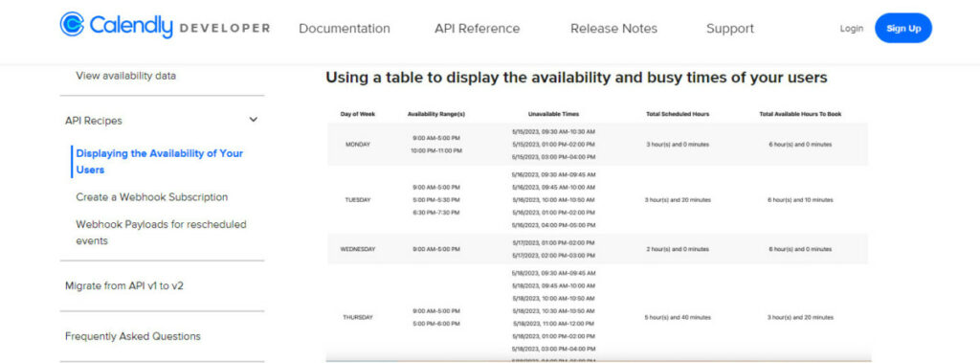Click Tuesday's 6:30 PM-7:30 PM range
Viewport: 980px width, 363px height.
pos(436,213)
